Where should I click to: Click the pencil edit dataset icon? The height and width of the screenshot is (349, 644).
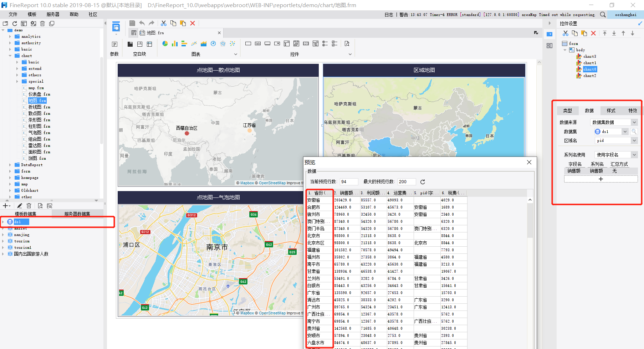[x=20, y=206]
